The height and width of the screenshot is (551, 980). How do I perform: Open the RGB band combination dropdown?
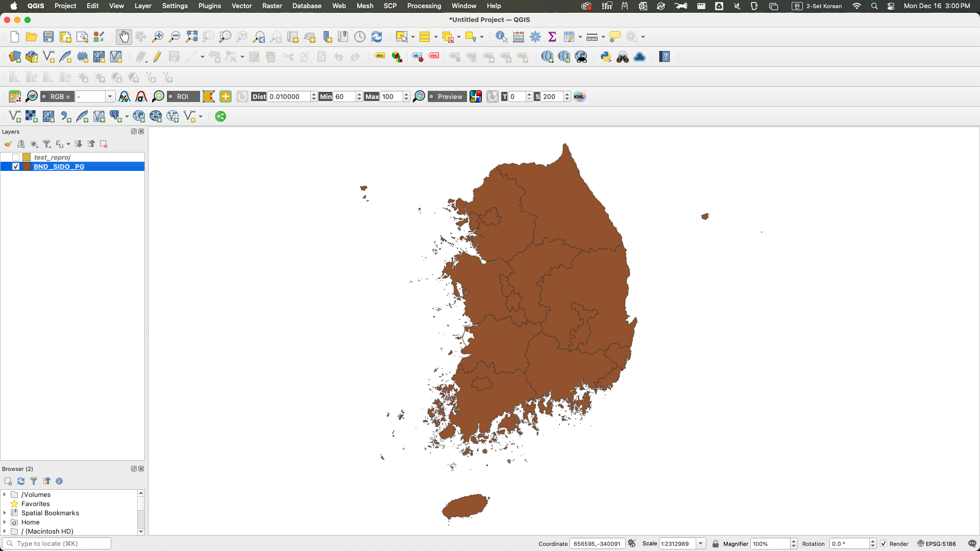110,96
